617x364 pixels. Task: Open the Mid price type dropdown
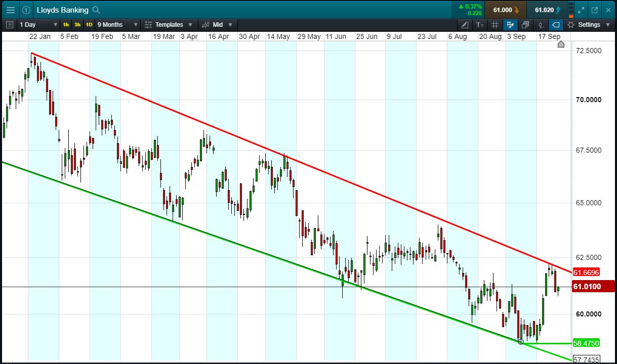[217, 24]
